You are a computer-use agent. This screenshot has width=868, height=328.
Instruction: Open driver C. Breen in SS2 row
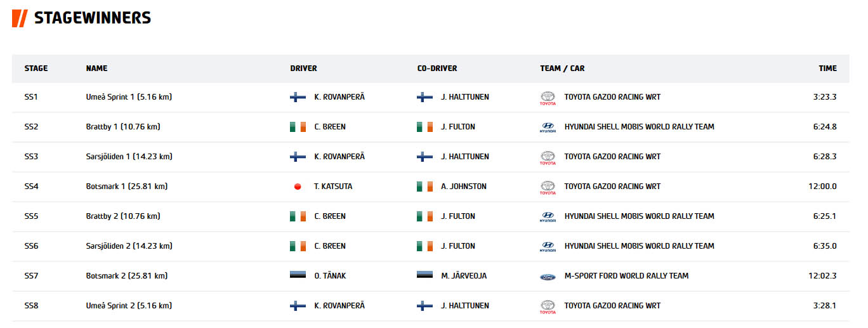click(x=330, y=127)
